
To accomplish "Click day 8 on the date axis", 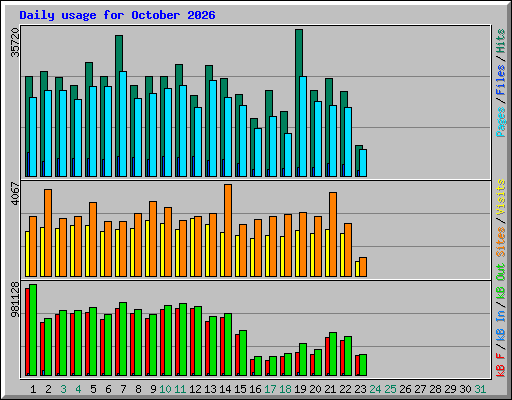I will (x=138, y=389).
